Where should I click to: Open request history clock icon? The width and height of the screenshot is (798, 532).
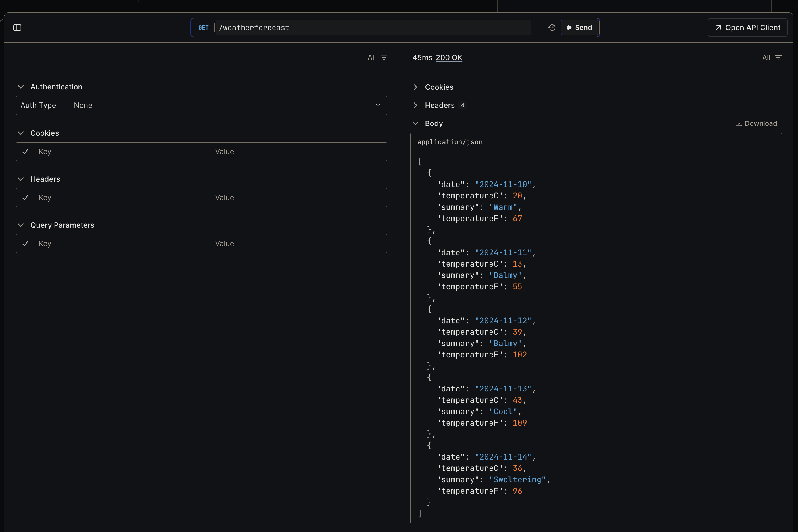(552, 28)
